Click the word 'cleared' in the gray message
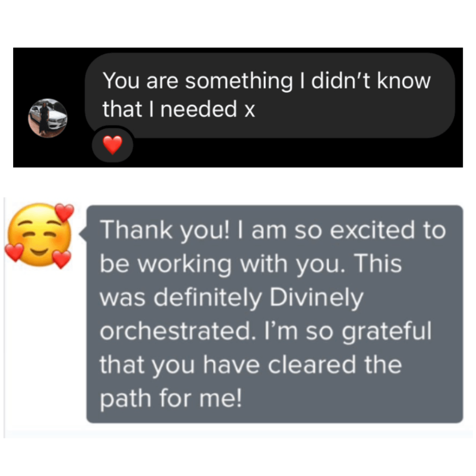Image resolution: width=476 pixels, height=476 pixels. (x=312, y=364)
